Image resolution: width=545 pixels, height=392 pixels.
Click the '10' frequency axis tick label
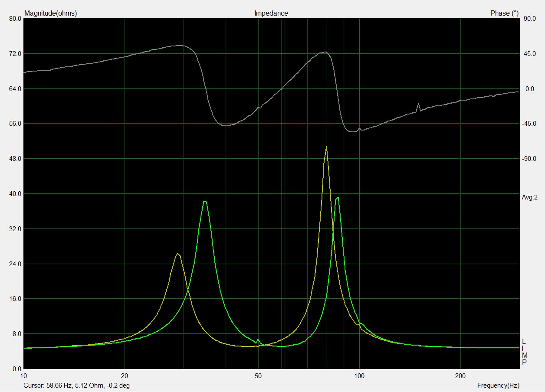pyautogui.click(x=24, y=376)
